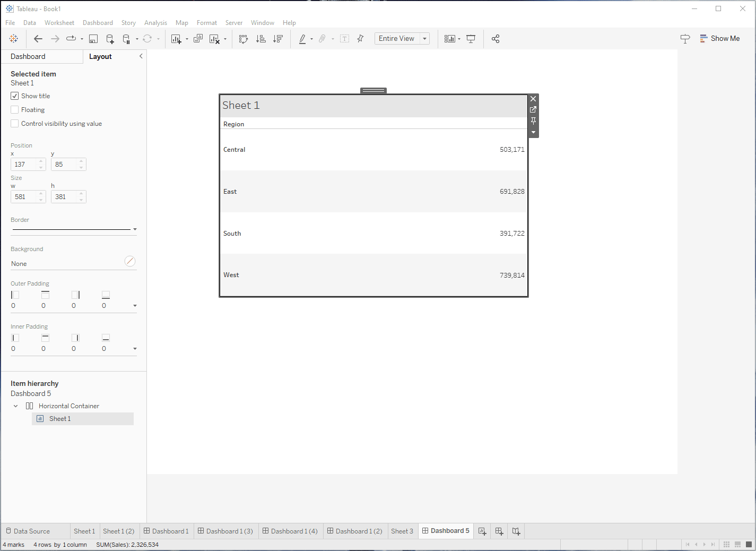Click Go to Sheet icon on Sheet 1
Image resolution: width=756 pixels, height=551 pixels.
[533, 110]
